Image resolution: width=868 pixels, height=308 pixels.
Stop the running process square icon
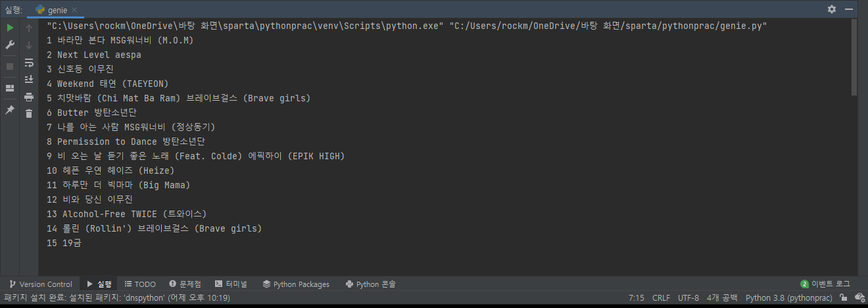pos(10,66)
